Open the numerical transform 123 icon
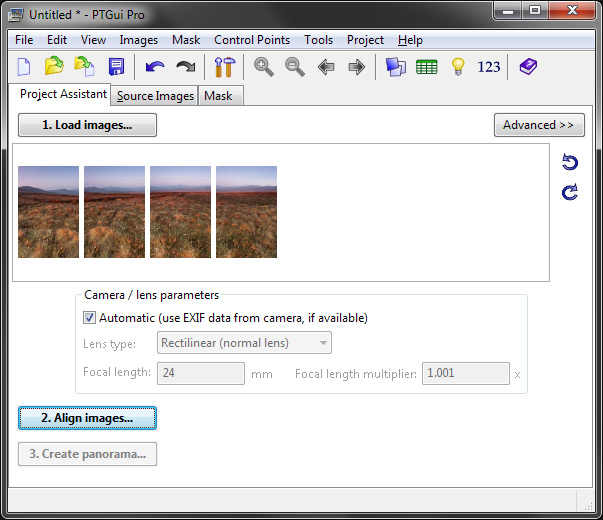 tap(489, 67)
